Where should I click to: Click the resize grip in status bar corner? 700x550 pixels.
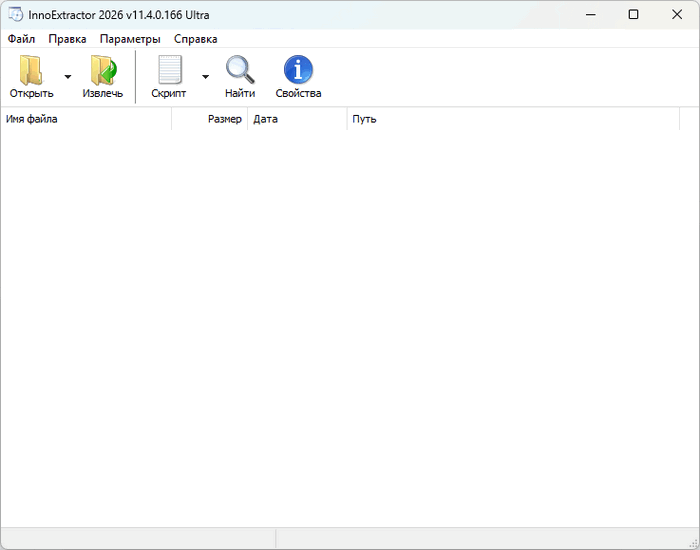693,543
